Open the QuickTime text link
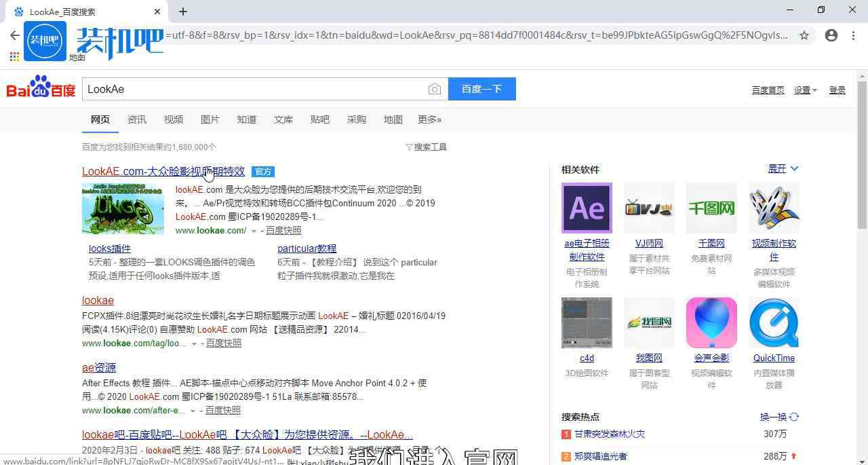The width and height of the screenshot is (868, 465). 774,358
